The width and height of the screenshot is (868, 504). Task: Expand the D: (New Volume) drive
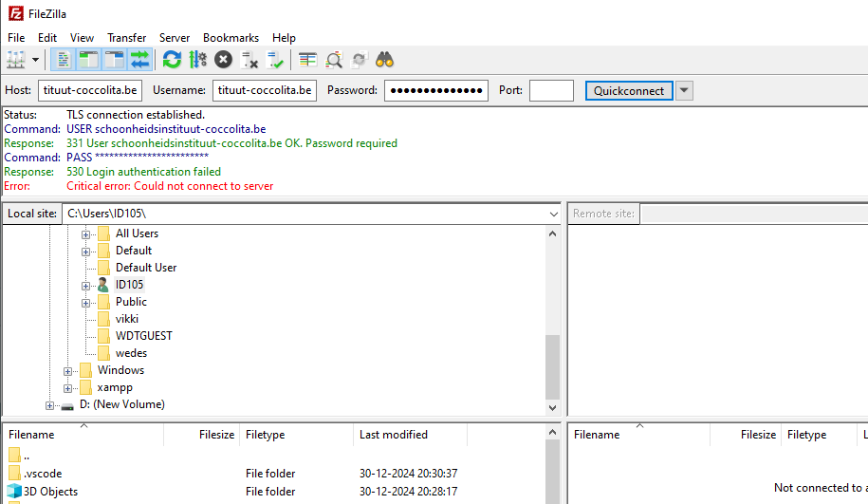tap(50, 405)
